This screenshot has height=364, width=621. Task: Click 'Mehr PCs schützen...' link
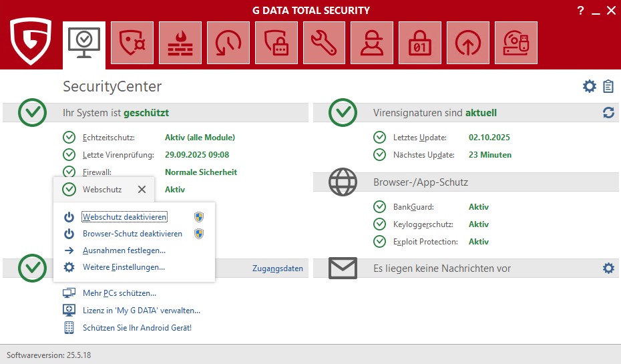[x=119, y=293]
